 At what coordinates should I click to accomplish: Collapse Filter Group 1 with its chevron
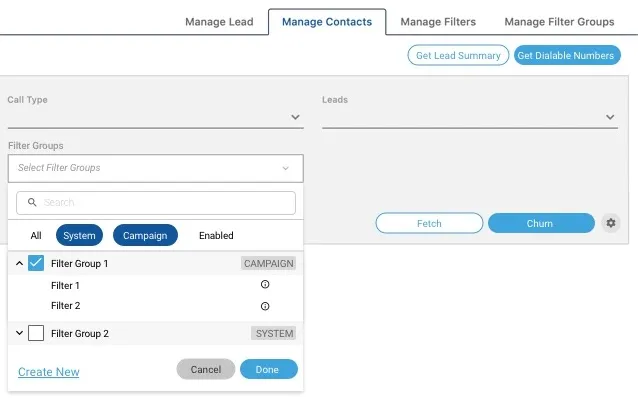coord(19,263)
